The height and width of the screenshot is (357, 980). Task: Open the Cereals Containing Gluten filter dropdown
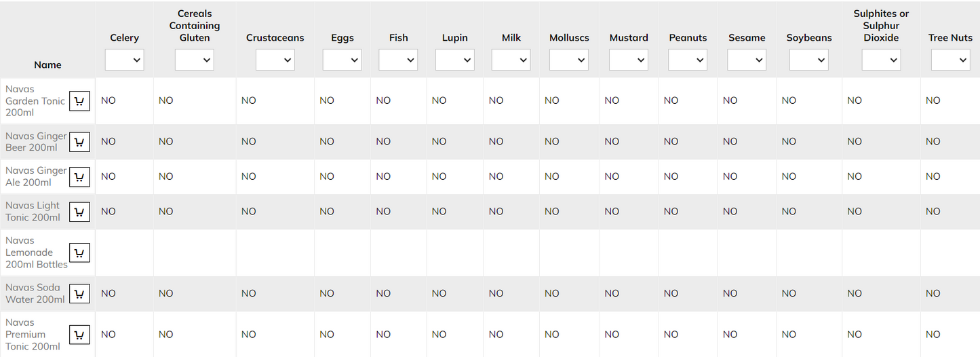pos(195,60)
